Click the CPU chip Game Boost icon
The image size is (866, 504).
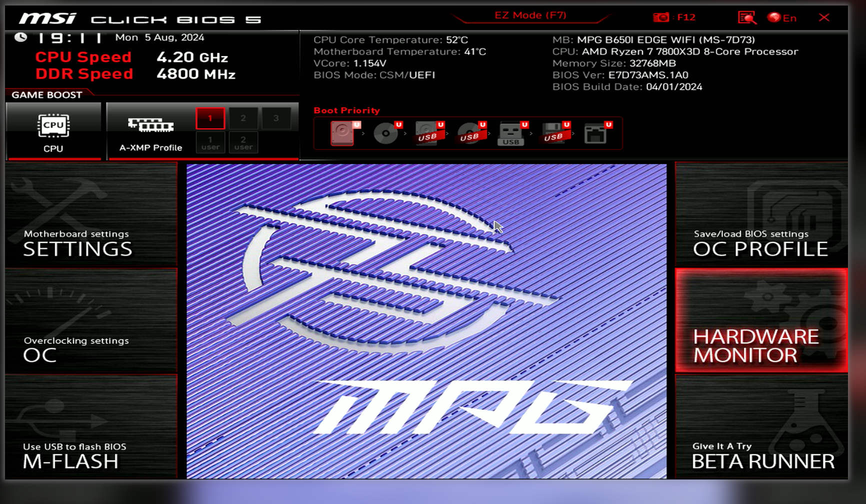click(53, 125)
